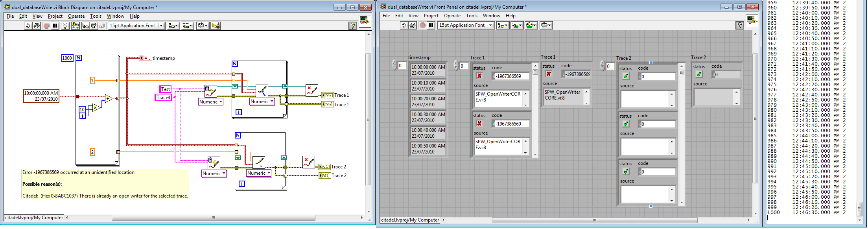The height and width of the screenshot is (229, 868).
Task: Open Tools menu in Block Diagram window
Action: 96,16
